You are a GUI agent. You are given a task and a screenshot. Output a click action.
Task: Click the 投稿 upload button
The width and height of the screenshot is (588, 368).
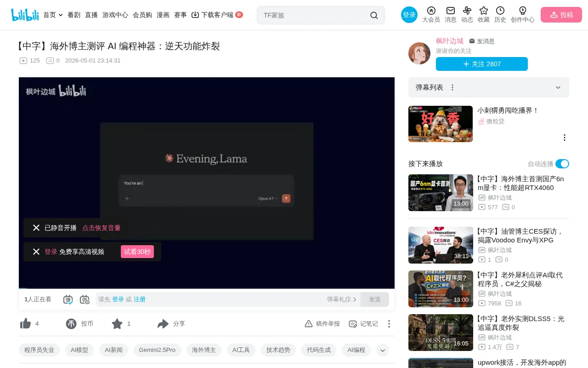[x=561, y=15]
